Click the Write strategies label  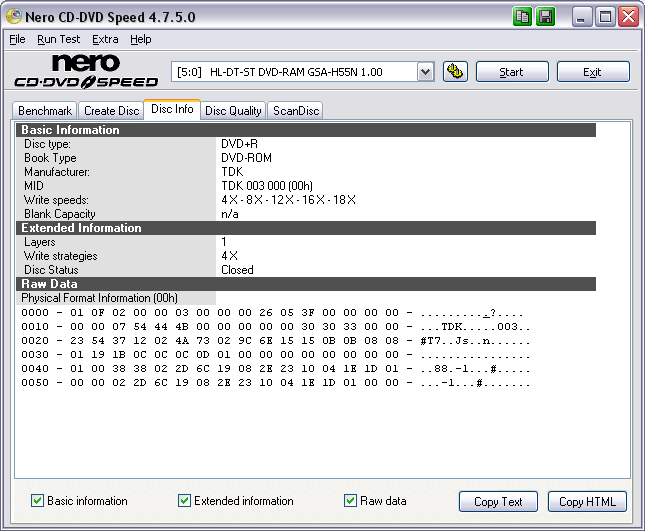pos(60,256)
